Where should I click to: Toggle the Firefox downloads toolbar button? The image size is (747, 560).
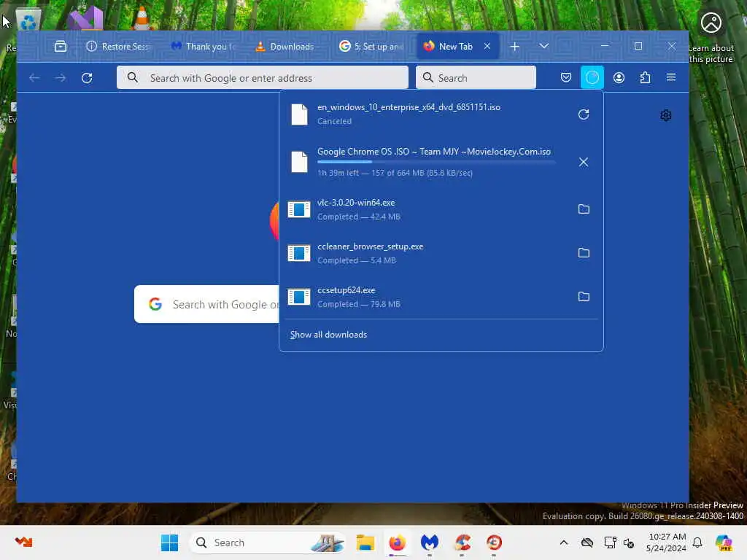click(592, 77)
